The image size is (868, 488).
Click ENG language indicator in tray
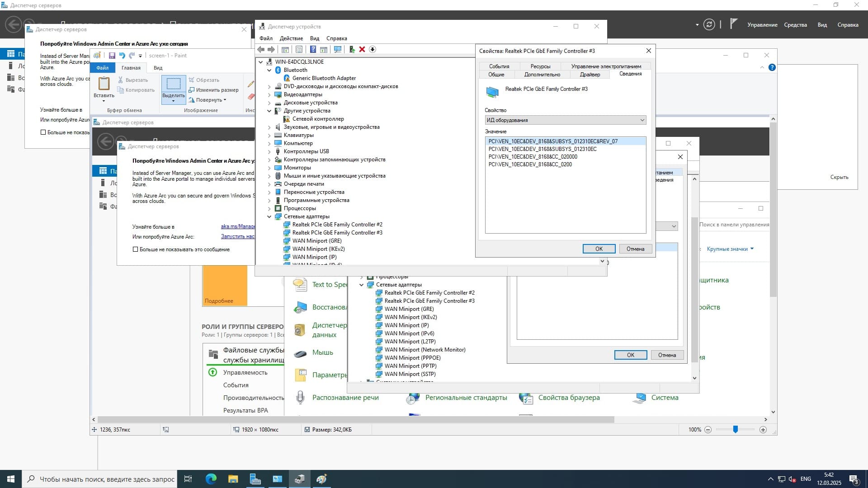coord(805,479)
